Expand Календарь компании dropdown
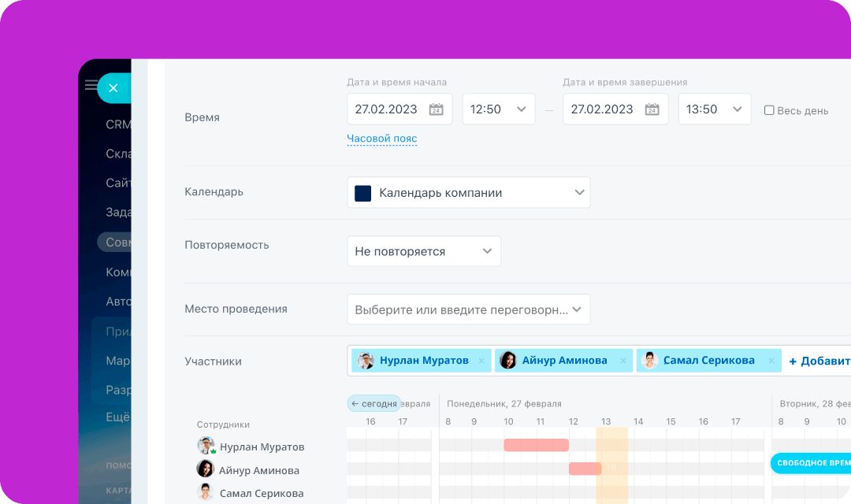The height and width of the screenshot is (504, 851). [468, 193]
